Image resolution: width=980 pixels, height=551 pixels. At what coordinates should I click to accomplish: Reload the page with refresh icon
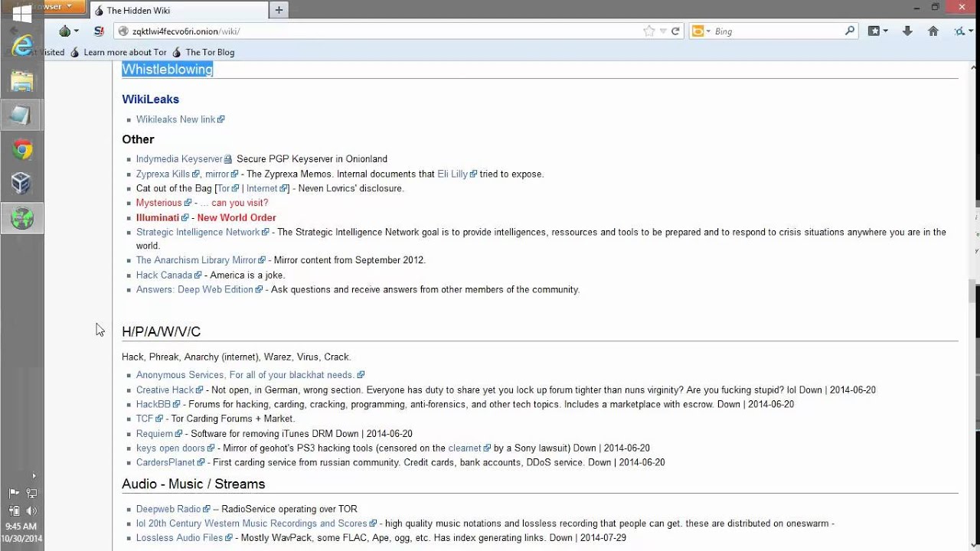pos(675,31)
